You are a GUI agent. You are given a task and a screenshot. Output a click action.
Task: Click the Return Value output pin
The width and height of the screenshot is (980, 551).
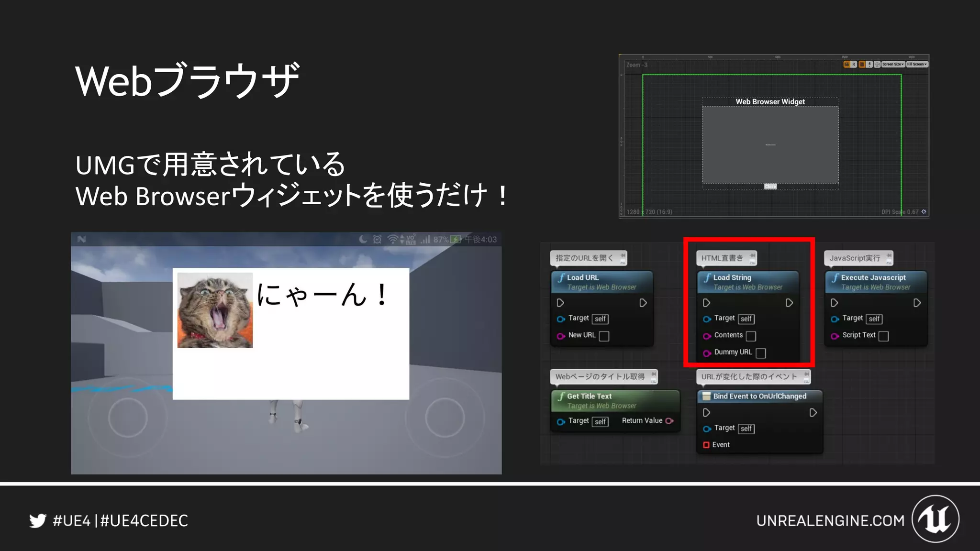(669, 421)
